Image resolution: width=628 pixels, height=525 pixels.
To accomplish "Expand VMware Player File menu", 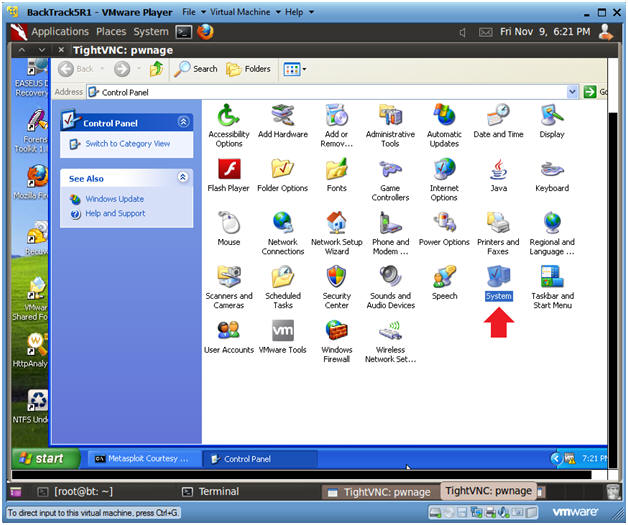I will click(193, 12).
